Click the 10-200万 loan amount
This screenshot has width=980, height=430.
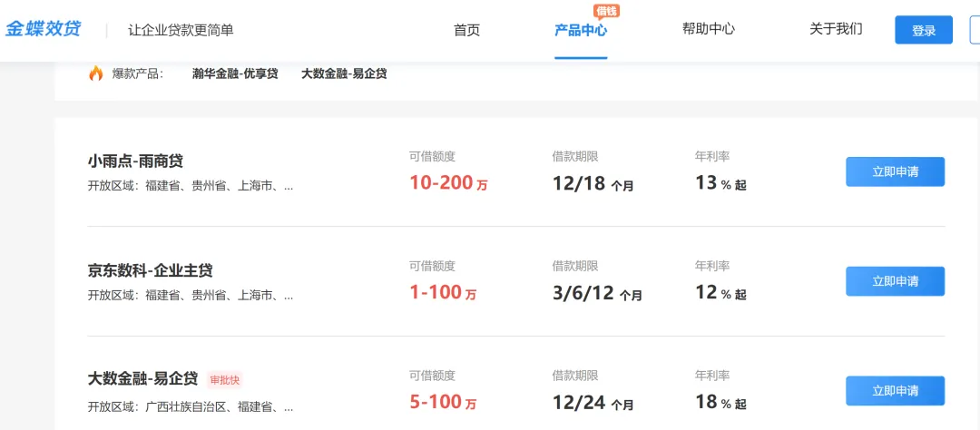448,183
